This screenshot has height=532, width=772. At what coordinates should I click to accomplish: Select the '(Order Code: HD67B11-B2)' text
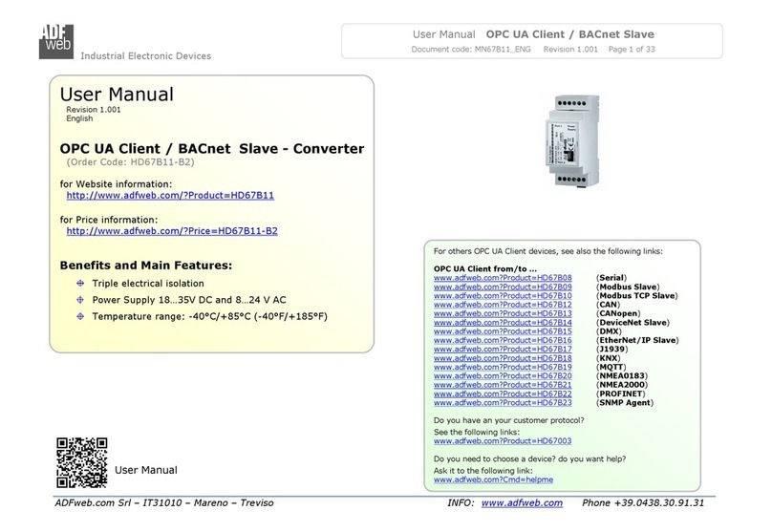pyautogui.click(x=131, y=162)
